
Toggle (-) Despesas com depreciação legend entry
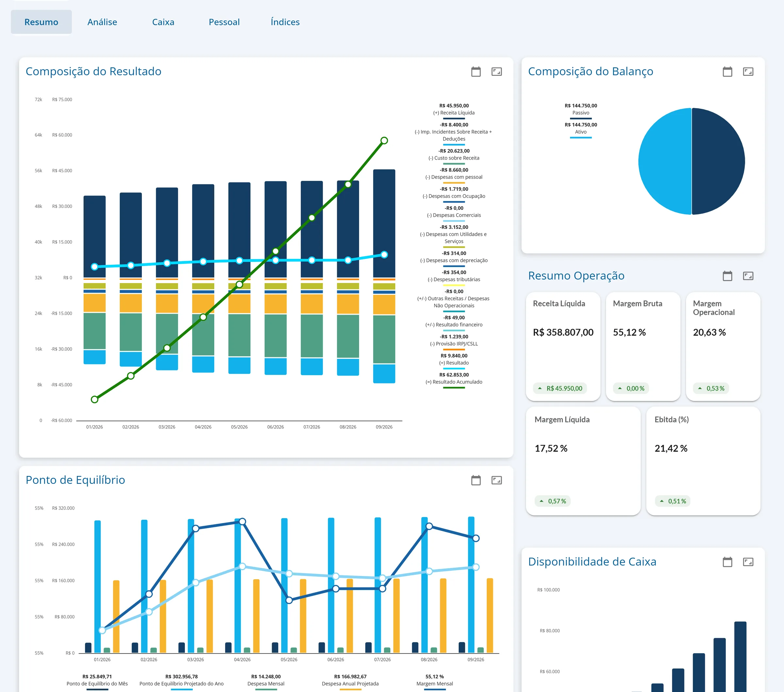coord(454,259)
